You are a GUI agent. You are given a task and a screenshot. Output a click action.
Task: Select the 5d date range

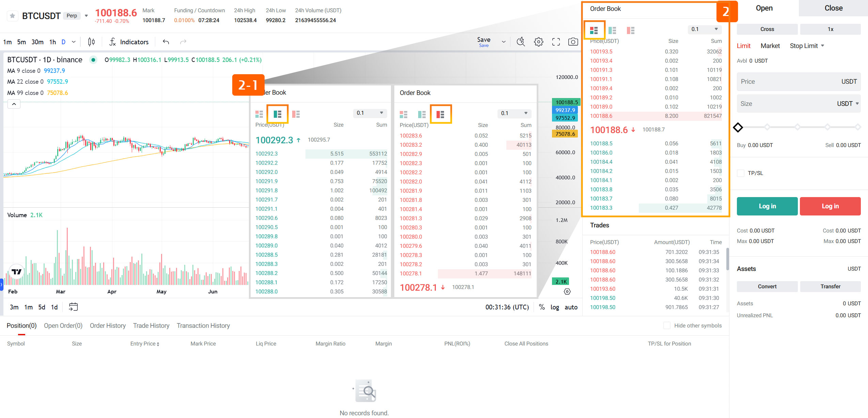[x=42, y=307]
